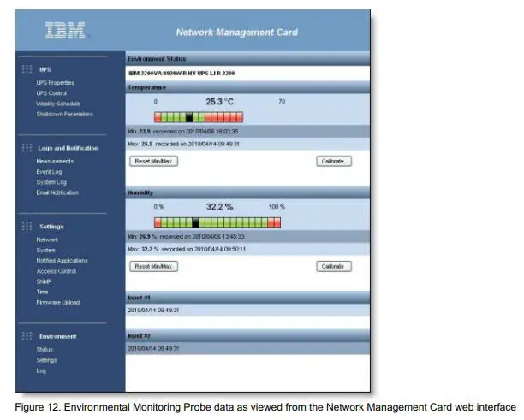
Task: Open Firmware Upload page
Action: click(x=58, y=302)
